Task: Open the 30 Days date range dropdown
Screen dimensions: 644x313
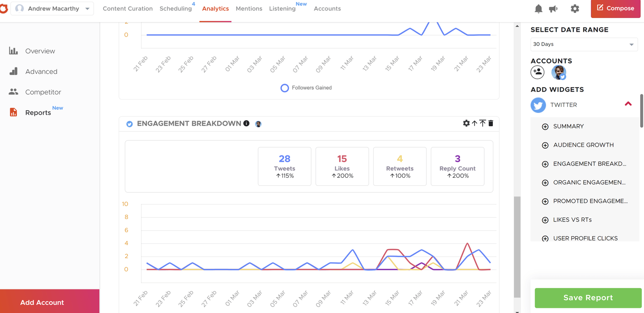Action: click(x=584, y=44)
